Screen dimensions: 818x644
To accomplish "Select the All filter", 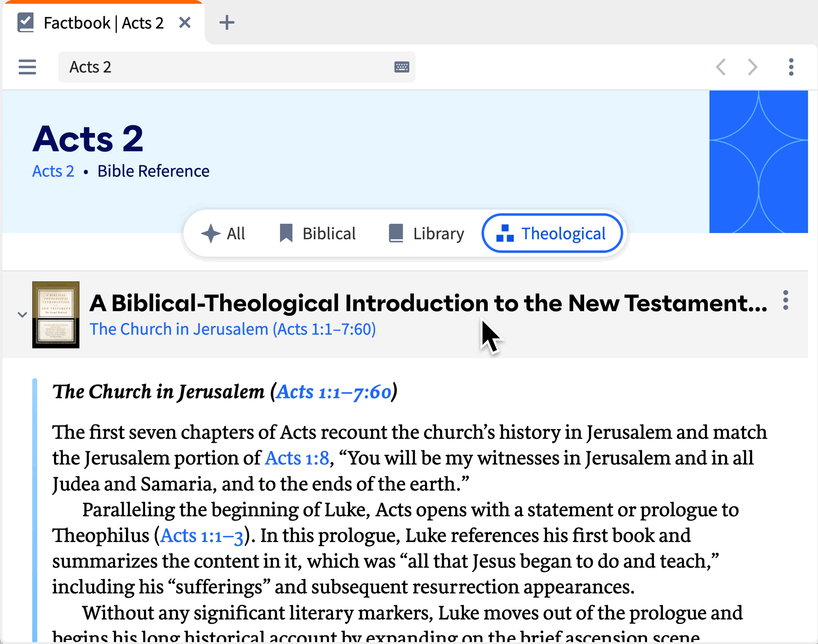I will point(223,233).
